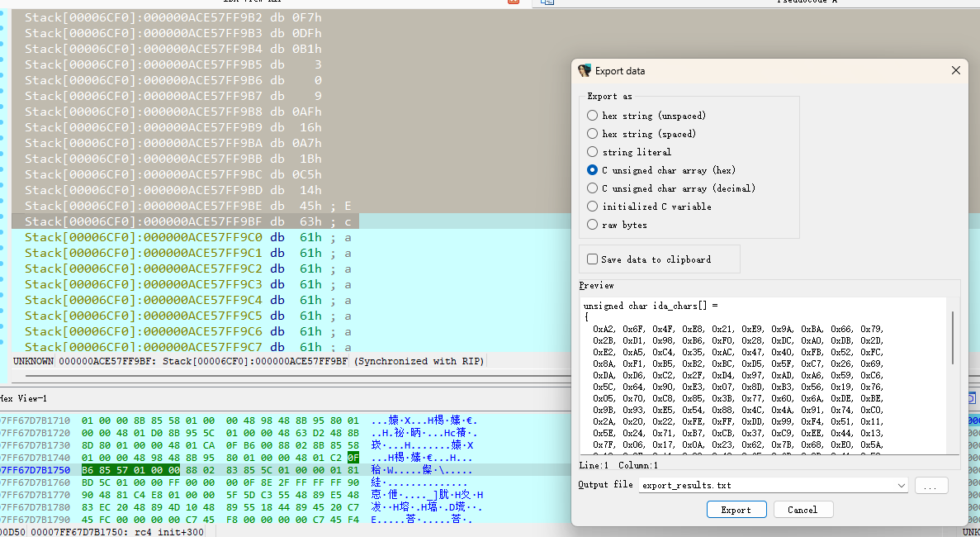Cancel the Export data dialog

(803, 510)
